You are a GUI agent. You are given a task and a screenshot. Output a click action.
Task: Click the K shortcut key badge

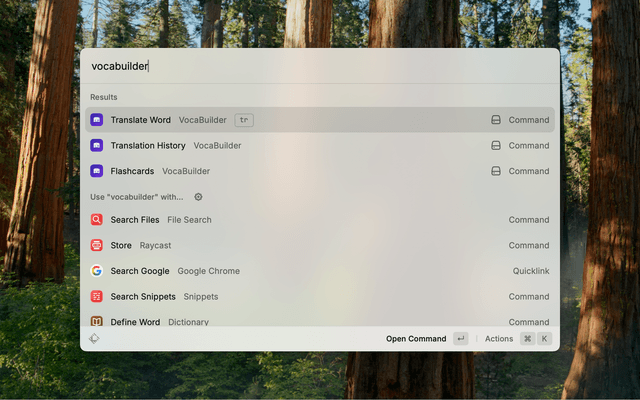click(x=544, y=339)
